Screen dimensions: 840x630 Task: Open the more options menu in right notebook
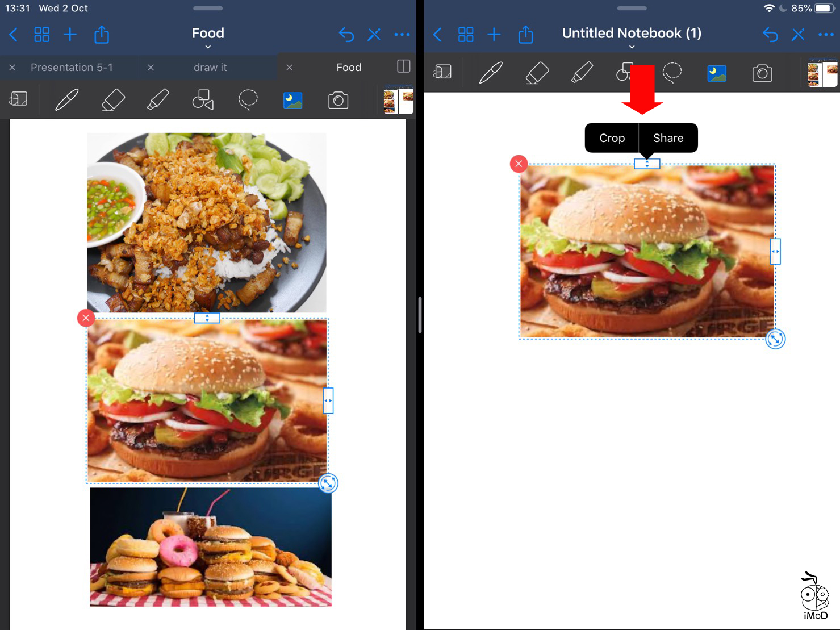pos(825,35)
